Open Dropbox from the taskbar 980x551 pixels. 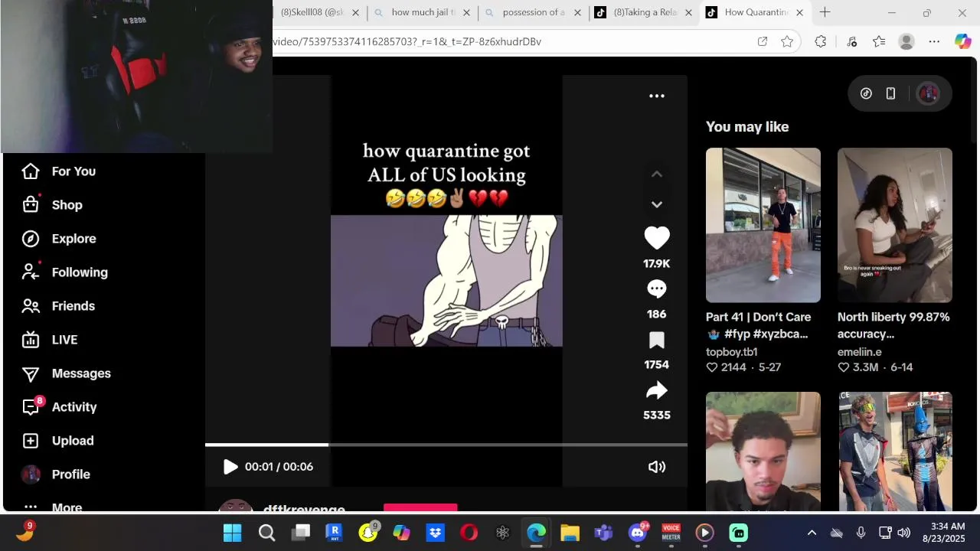tap(436, 533)
